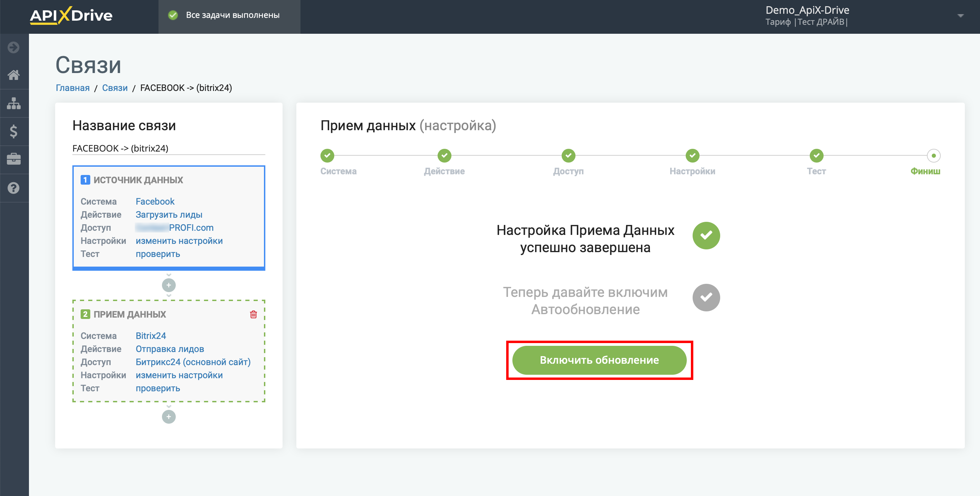Expand the Demo_ApiX-Drive account dropdown

[960, 16]
